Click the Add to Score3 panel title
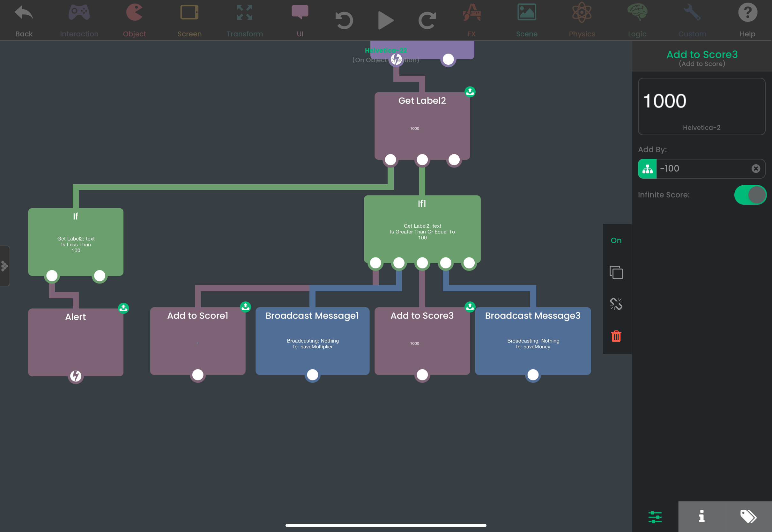 (x=702, y=54)
